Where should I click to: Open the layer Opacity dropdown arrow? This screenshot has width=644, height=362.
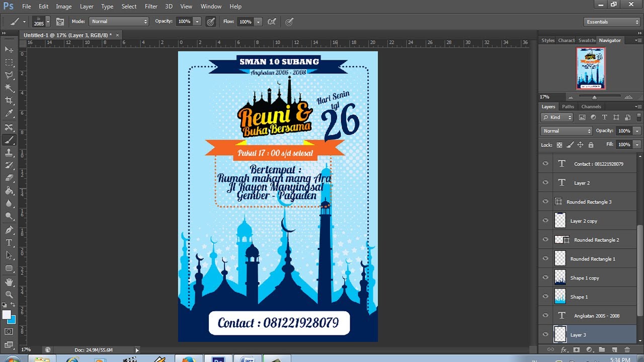[637, 131]
